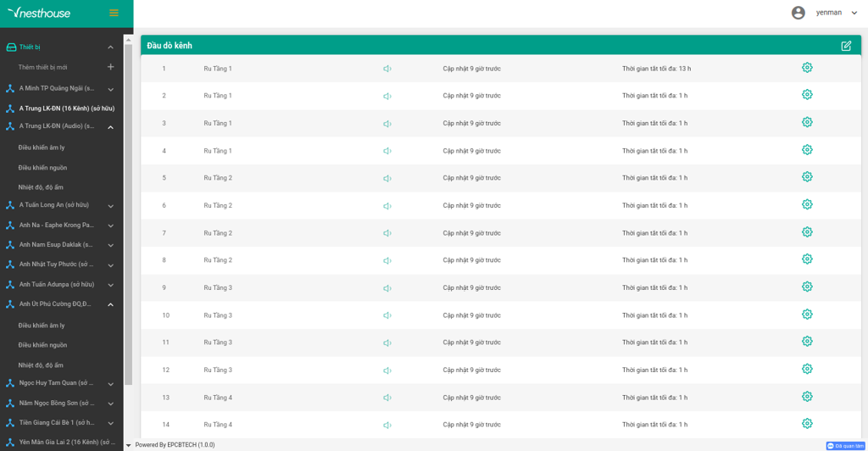The height and width of the screenshot is (451, 868).
Task: Open settings gear for channel 2
Action: 807,95
